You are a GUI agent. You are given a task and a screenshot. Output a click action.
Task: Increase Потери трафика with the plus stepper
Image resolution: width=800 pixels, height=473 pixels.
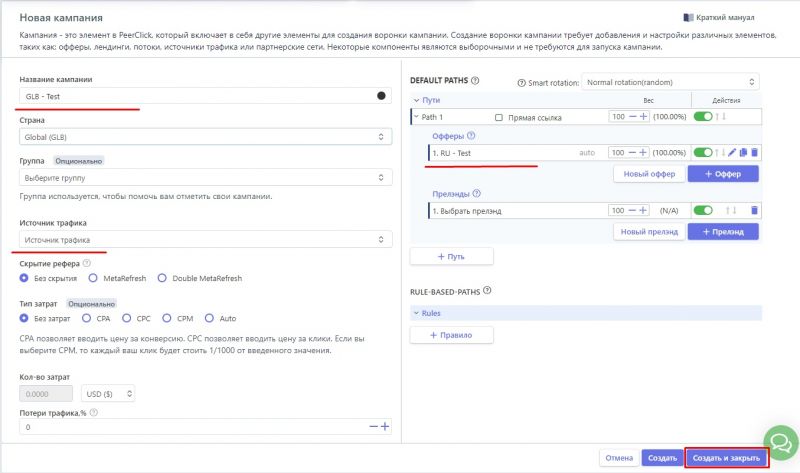(385, 427)
